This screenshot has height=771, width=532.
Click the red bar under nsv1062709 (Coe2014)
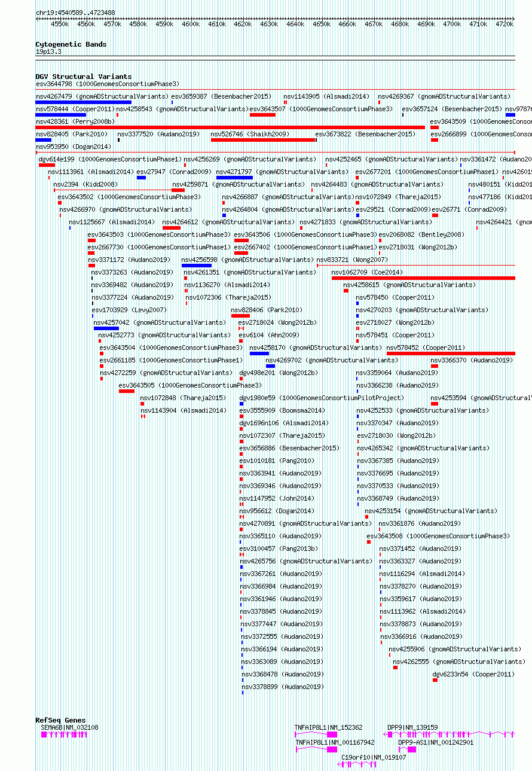[x=423, y=278]
